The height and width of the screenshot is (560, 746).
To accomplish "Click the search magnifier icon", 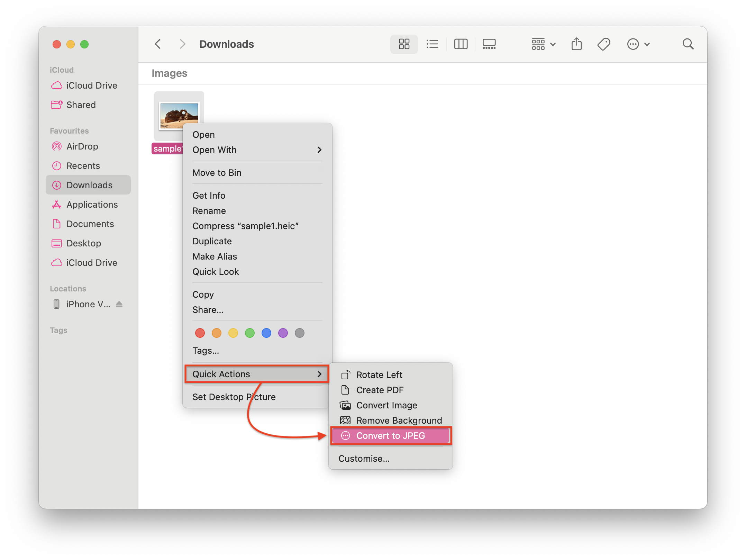I will click(x=688, y=44).
